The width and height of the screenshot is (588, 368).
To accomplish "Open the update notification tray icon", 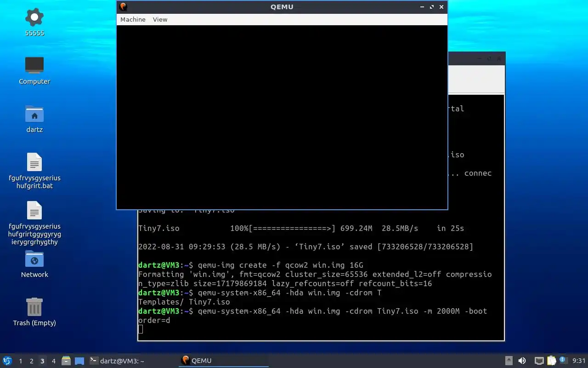I will 563,360.
